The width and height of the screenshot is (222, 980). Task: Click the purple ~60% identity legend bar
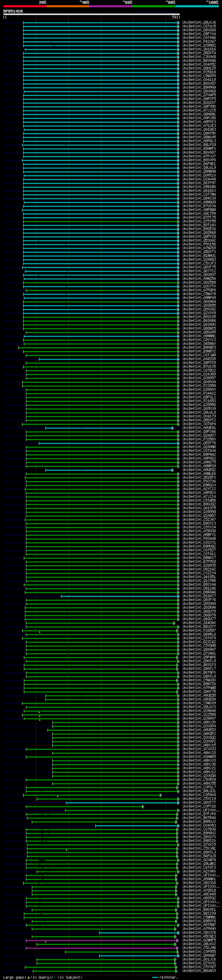coord(111,6)
